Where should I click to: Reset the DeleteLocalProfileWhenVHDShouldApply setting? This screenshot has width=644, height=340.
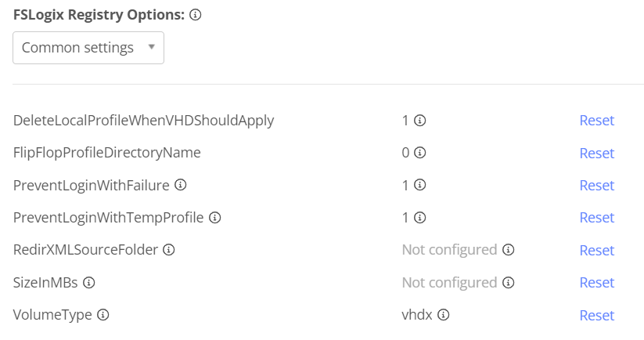(596, 121)
